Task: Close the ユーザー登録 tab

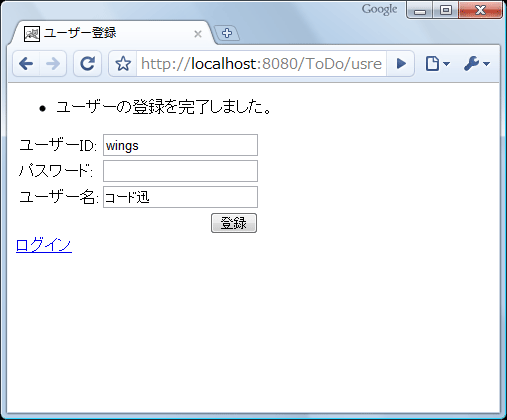Action: tap(198, 34)
